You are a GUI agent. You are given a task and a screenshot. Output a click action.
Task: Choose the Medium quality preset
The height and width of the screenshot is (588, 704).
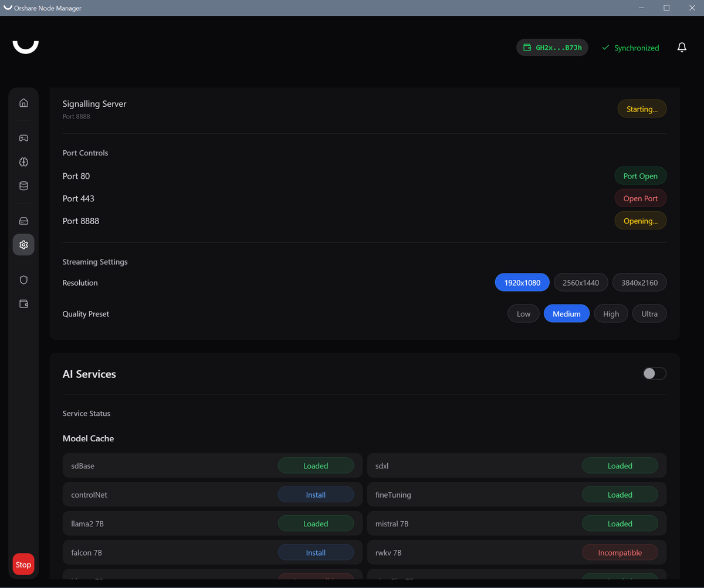(567, 314)
